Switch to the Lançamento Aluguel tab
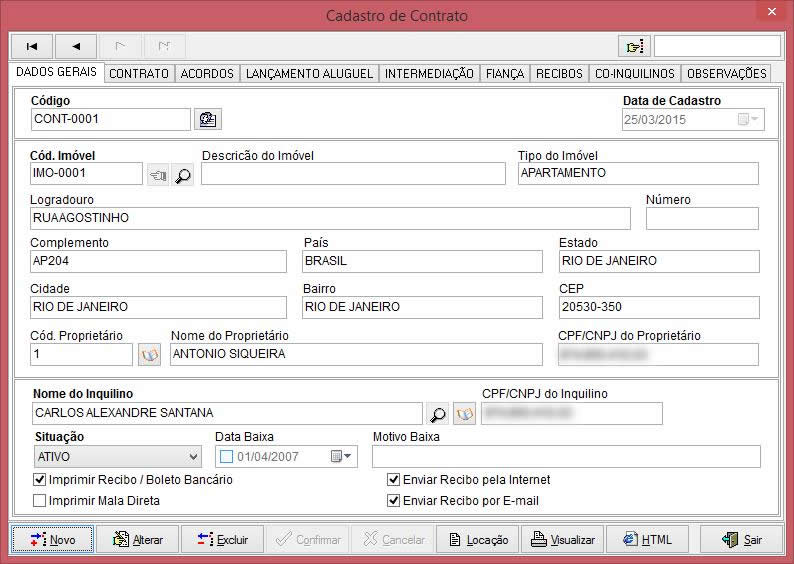794x564 pixels. 309,74
